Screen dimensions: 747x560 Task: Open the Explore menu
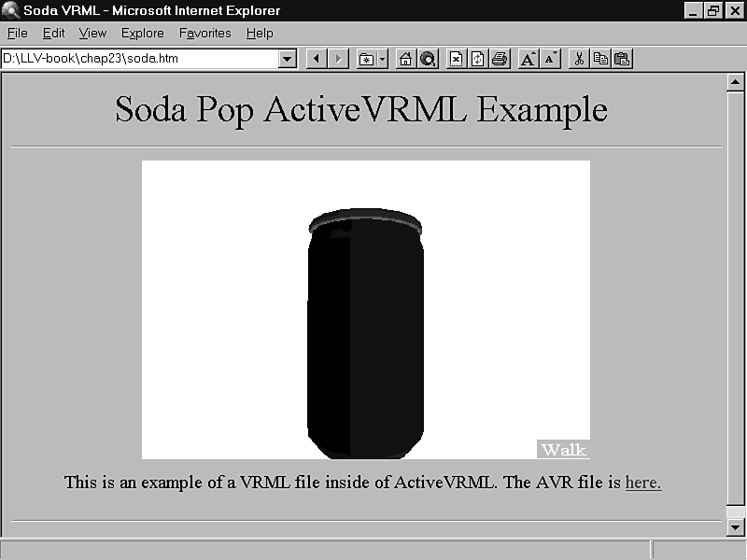tap(142, 33)
